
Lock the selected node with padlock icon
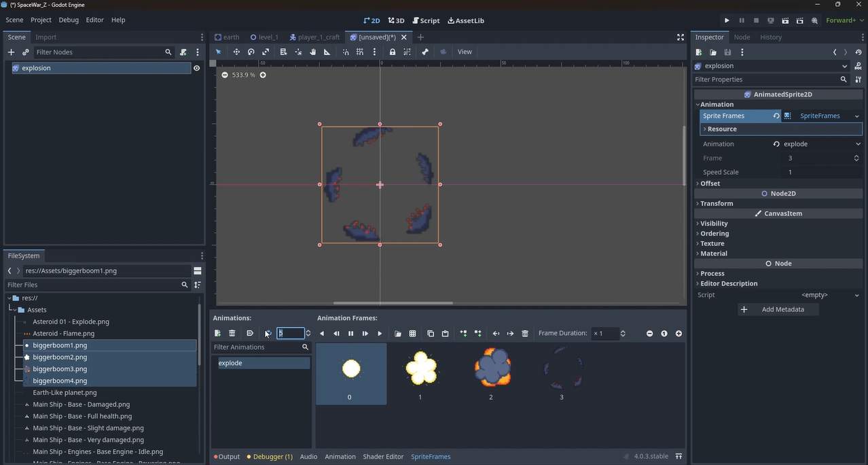click(x=393, y=52)
